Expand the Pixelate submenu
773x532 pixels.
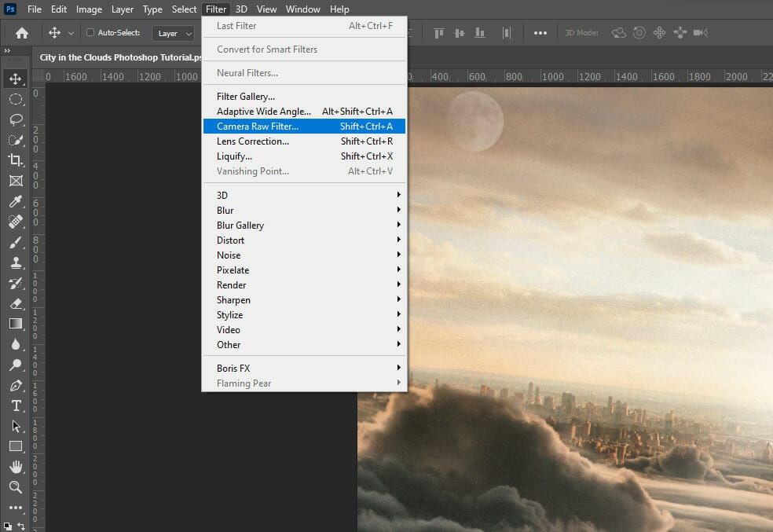click(x=304, y=270)
